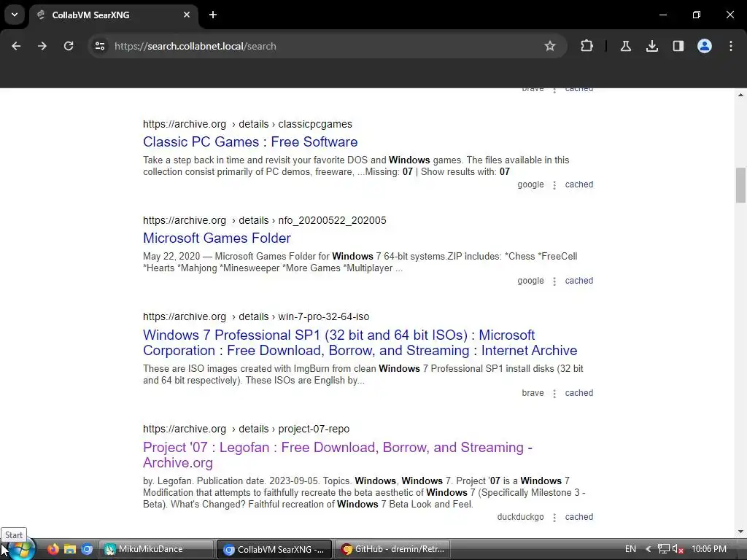Click archive.org classicpcgames URL text
This screenshot has width=747, height=560.
247,124
